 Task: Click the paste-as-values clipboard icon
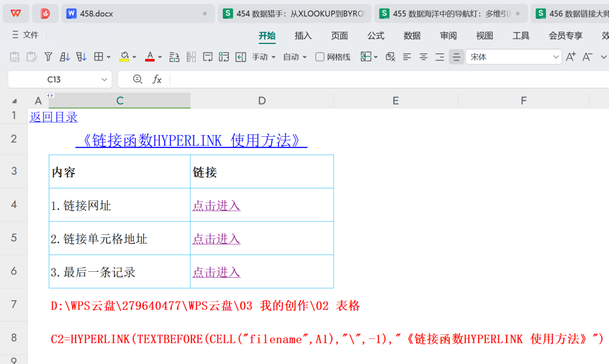[x=14, y=57]
